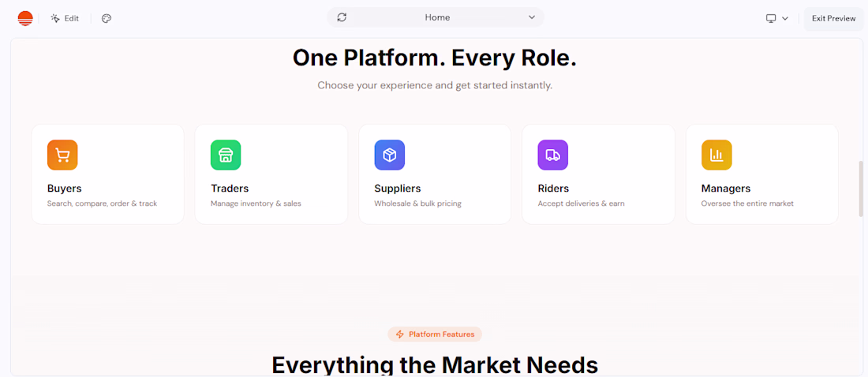Click the Exit Preview button
Image resolution: width=868 pixels, height=377 pixels.
click(x=834, y=18)
